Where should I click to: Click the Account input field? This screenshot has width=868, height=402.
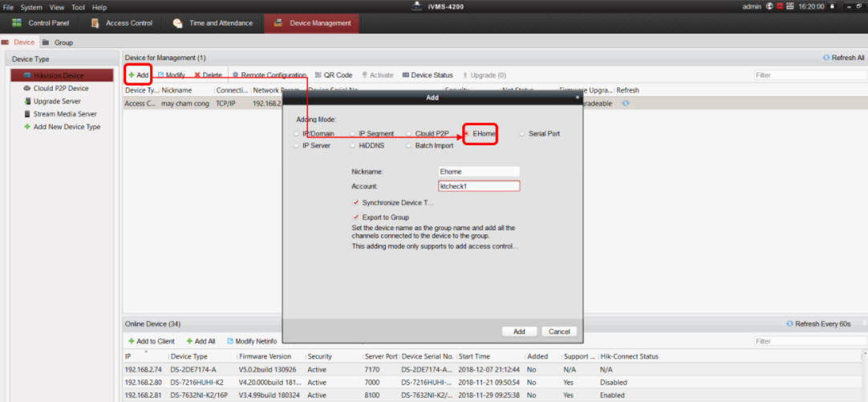click(479, 186)
